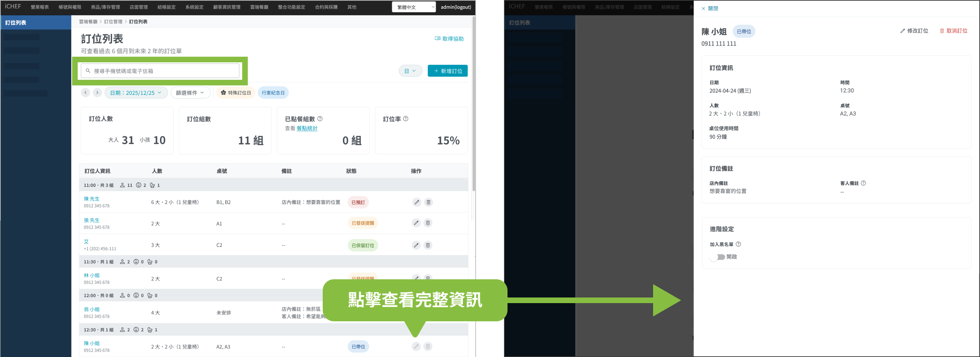Go to next date with right arrow
The image size is (980, 357).
tap(97, 92)
